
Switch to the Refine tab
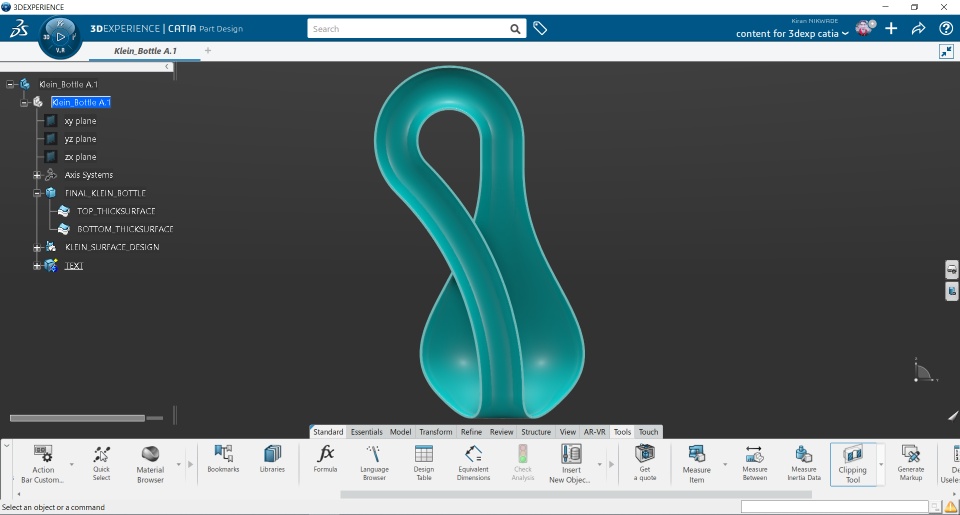pos(471,432)
